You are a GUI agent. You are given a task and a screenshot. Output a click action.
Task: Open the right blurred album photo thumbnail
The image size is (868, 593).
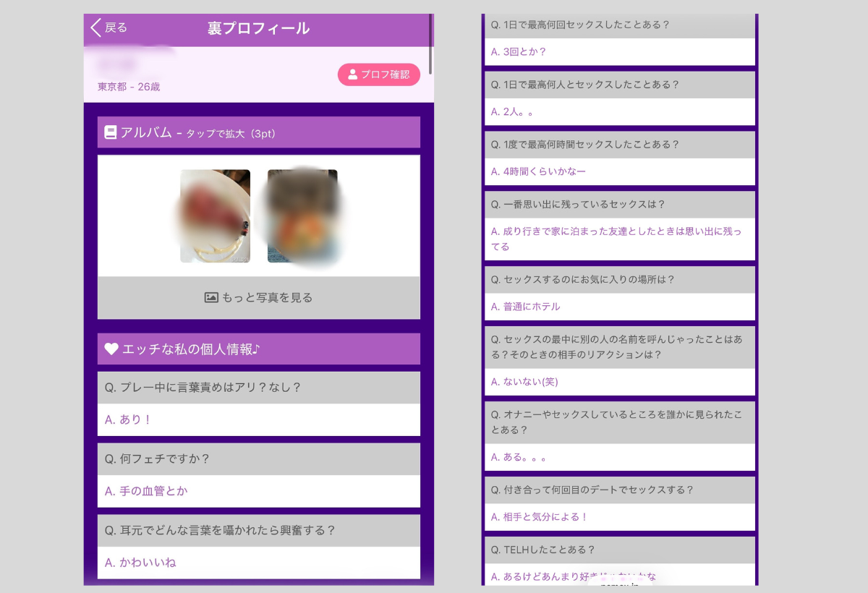(x=302, y=216)
